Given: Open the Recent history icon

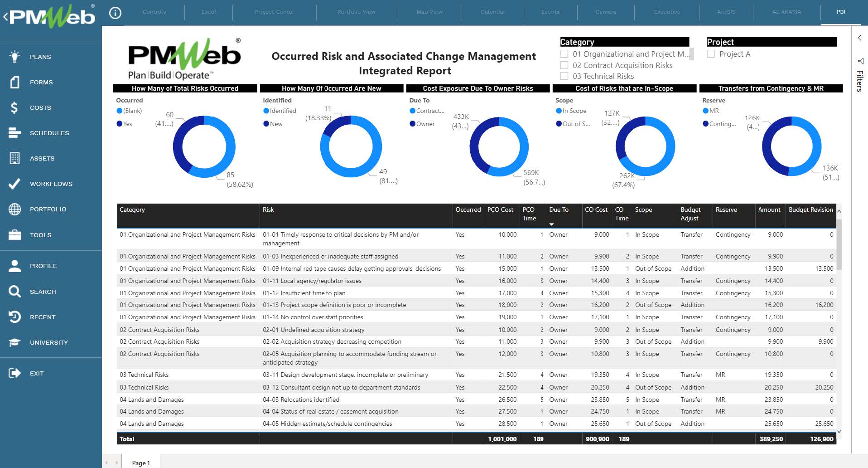Looking at the screenshot, I should (x=14, y=317).
